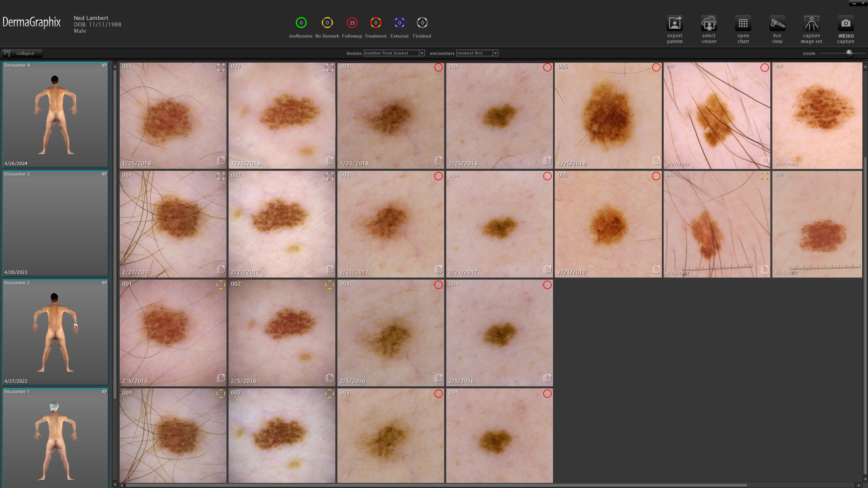Screen dimensions: 868x488
Task: Click copy icon on lesion 006 dated 4/27/2022
Action: click(765, 160)
